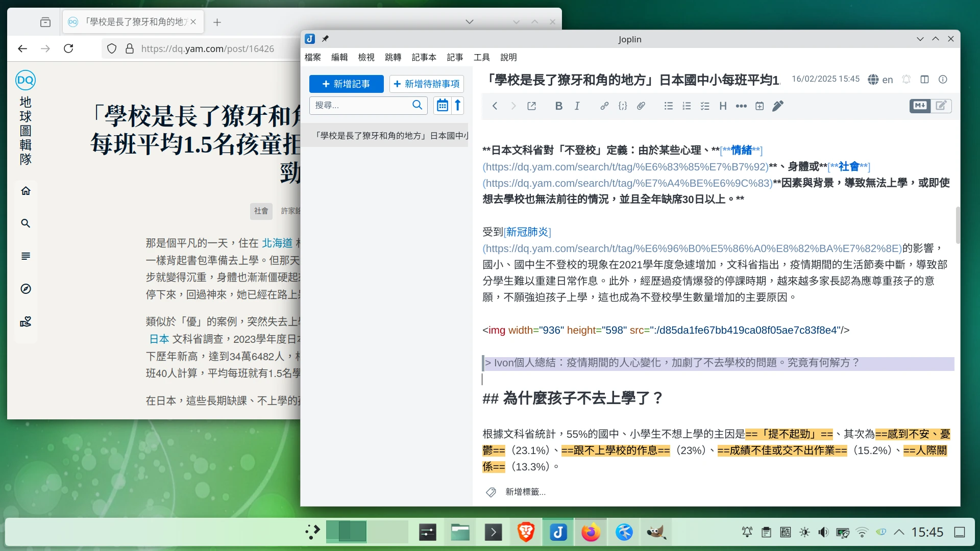Attach a file with the paperclip icon

click(641, 106)
